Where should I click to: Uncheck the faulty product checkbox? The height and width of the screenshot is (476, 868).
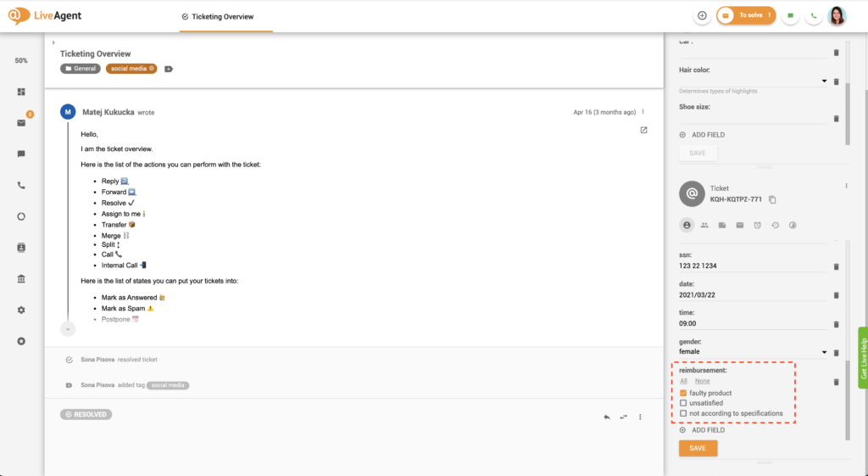click(683, 394)
